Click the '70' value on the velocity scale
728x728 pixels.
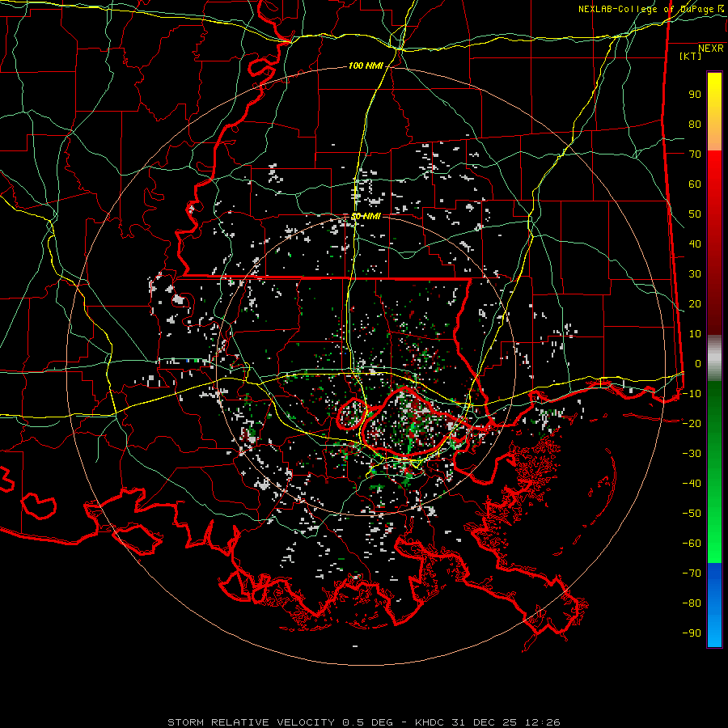point(695,154)
